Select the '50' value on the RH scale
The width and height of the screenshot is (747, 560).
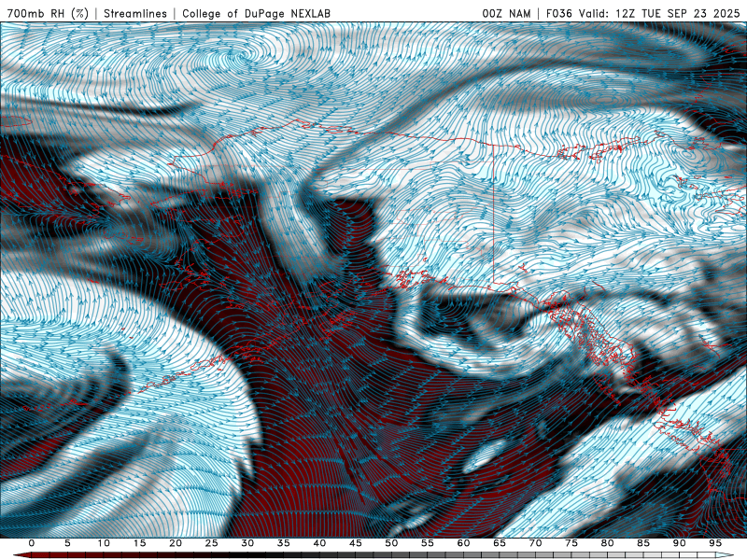(391, 543)
